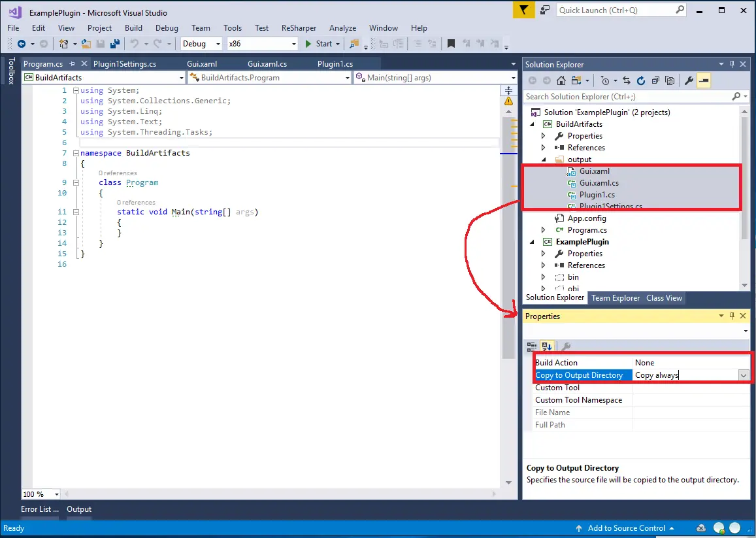
Task: Switch Properties to Alphabetical sorting
Action: pos(547,346)
